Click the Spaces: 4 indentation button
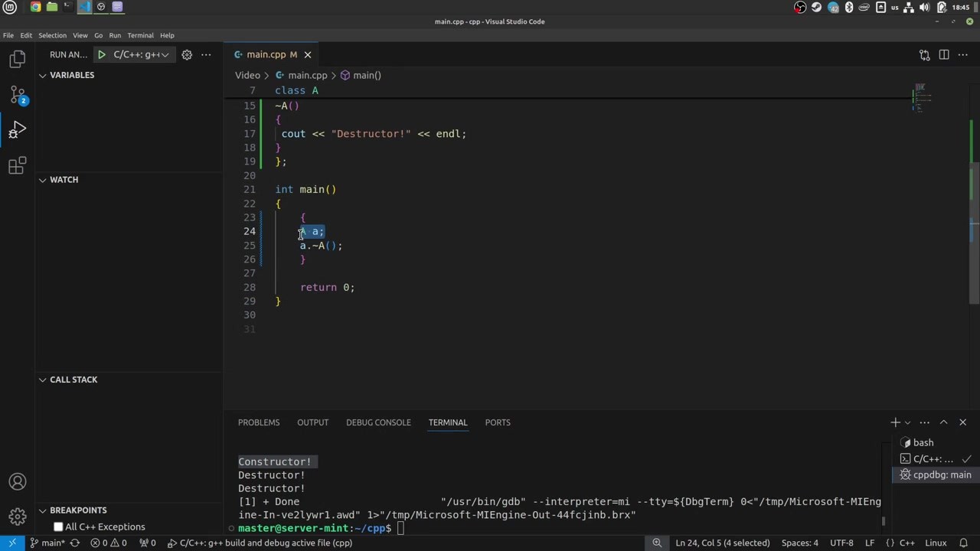Screen dimensions: 980x551 coord(799,543)
